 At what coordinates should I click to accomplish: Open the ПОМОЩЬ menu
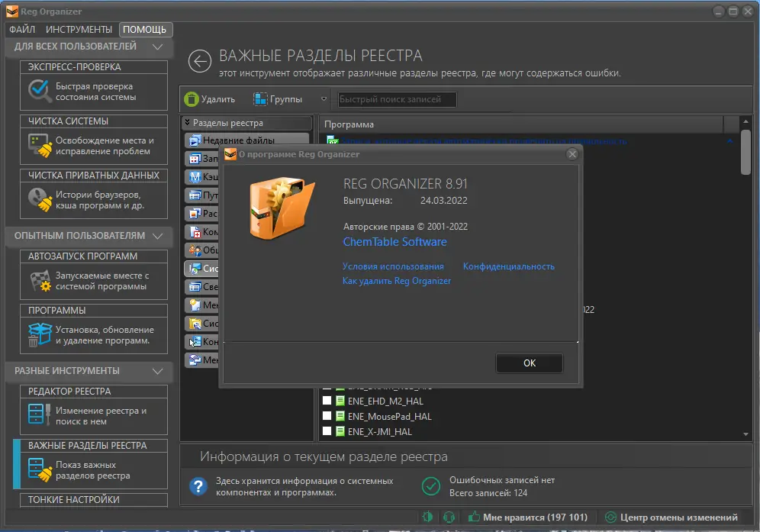tap(146, 28)
